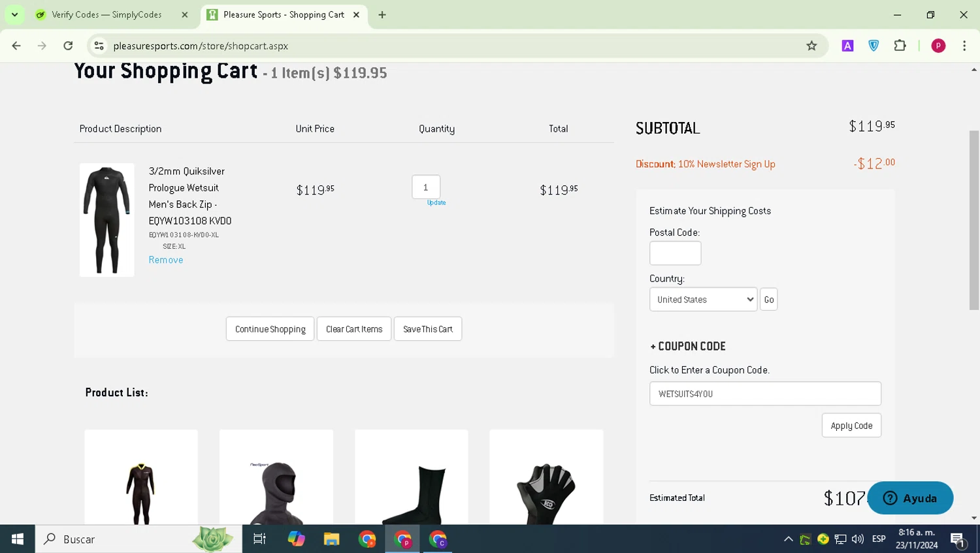
Task: Remove the wetsuit from the cart
Action: point(166,260)
